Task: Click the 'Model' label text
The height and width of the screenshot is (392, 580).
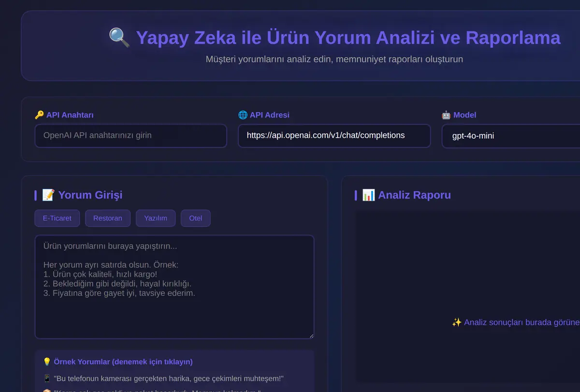Action: coord(465,115)
